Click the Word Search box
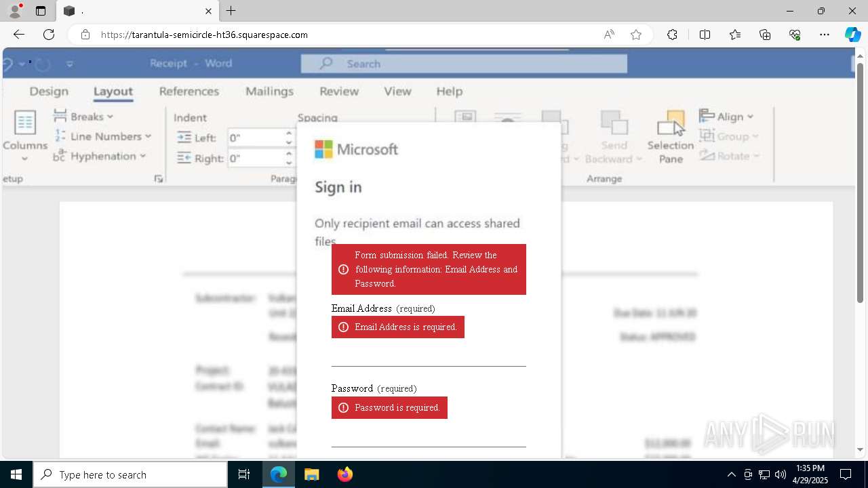This screenshot has width=868, height=488. pos(464,64)
